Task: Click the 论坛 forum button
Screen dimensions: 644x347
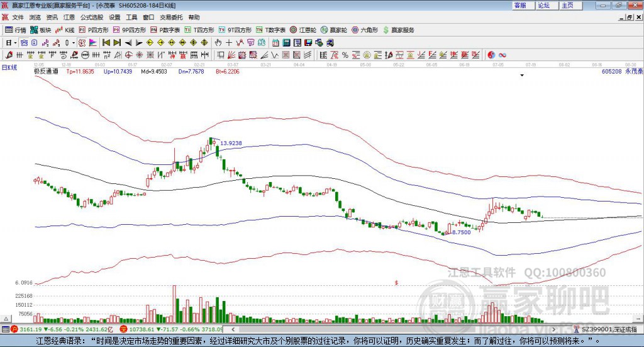Action: pyautogui.click(x=547, y=5)
